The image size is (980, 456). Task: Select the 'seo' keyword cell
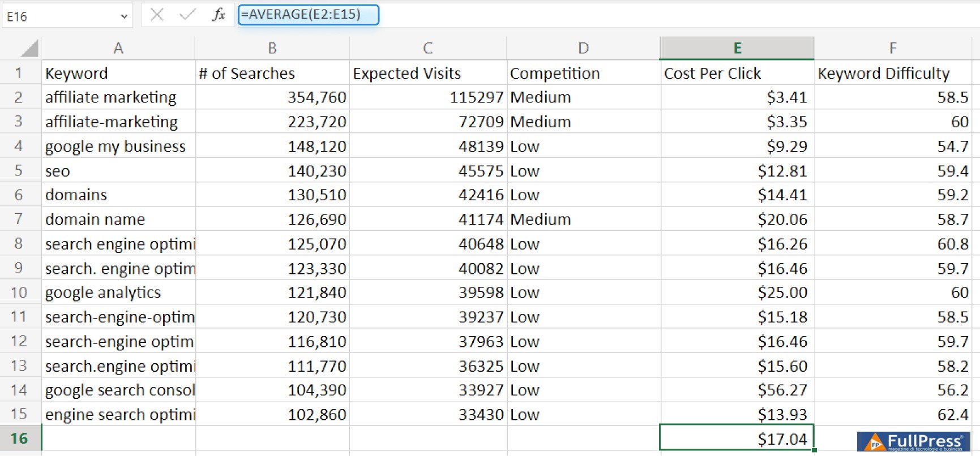[118, 170]
